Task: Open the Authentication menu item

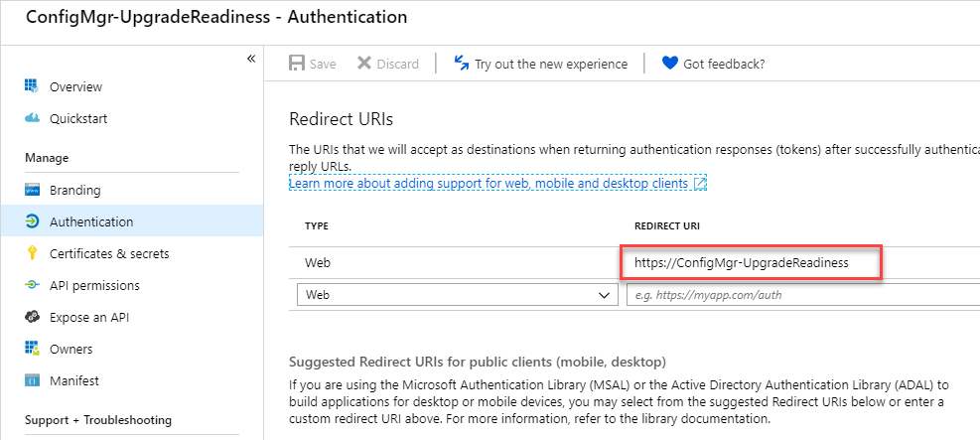Action: 91,221
